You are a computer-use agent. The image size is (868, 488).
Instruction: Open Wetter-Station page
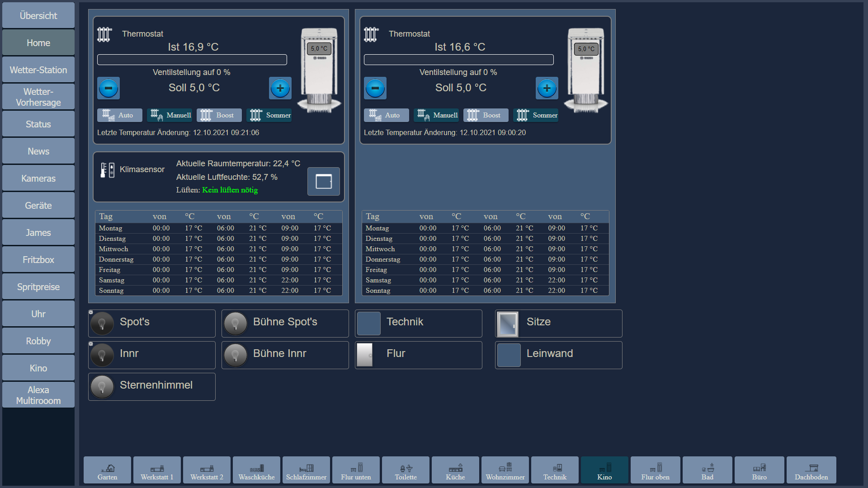coord(38,70)
